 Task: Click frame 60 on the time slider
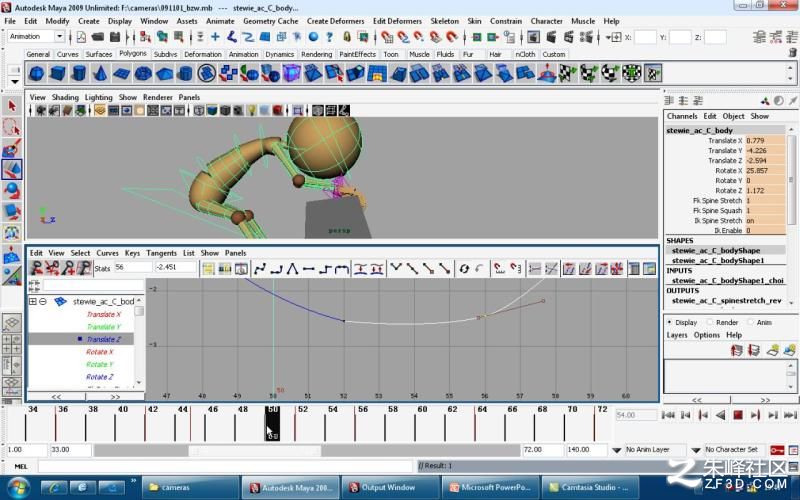(x=422, y=409)
